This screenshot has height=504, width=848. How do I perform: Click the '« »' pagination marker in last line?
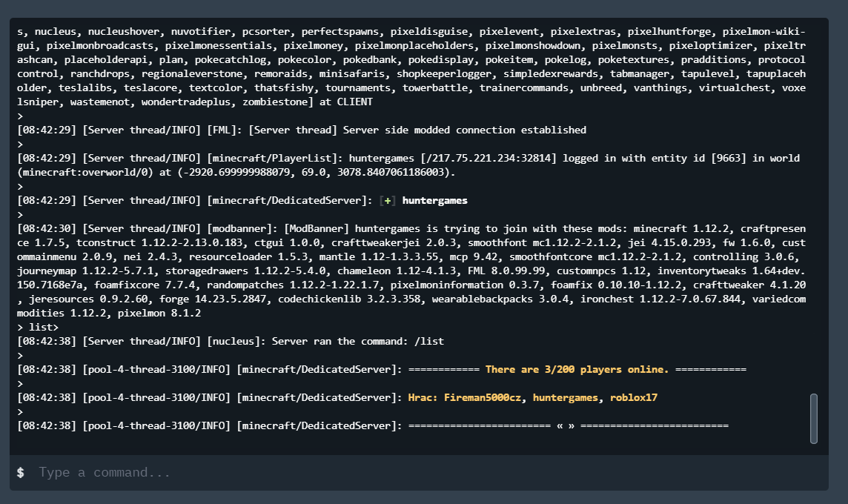(x=566, y=425)
